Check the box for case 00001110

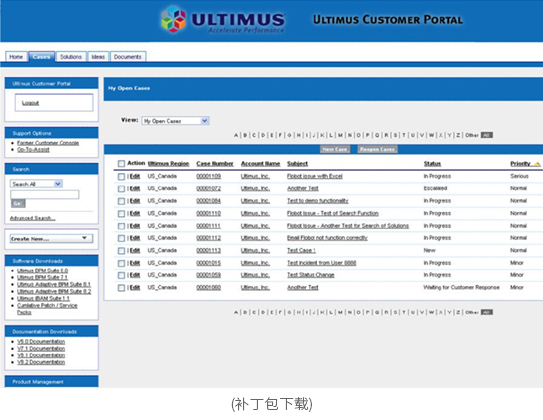(121, 214)
